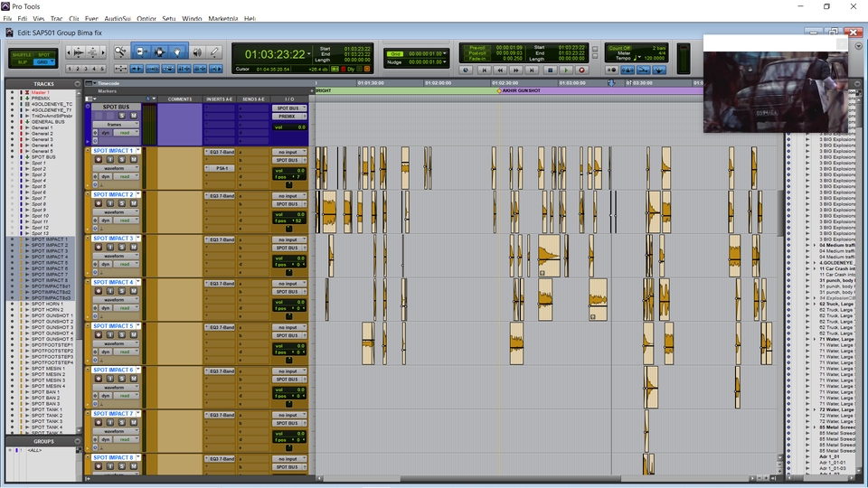Toggle the metronome click button
The image size is (868, 488).
click(627, 70)
